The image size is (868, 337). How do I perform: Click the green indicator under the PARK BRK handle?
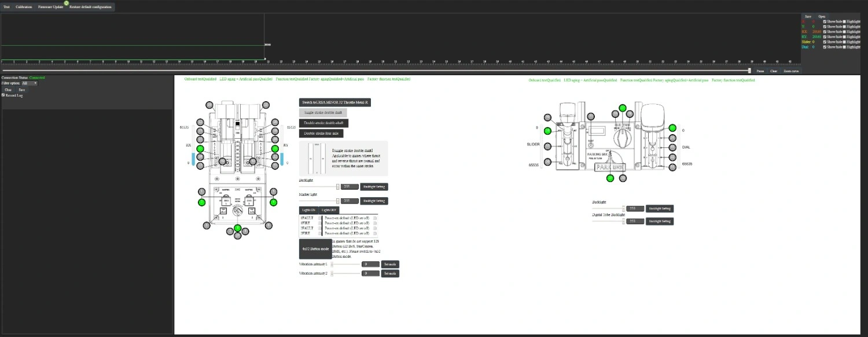click(610, 178)
